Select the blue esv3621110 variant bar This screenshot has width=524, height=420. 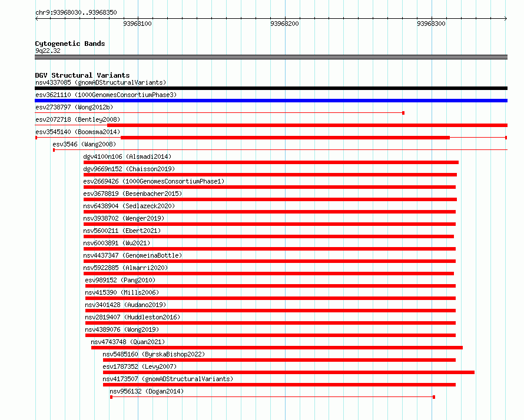[x=271, y=101]
